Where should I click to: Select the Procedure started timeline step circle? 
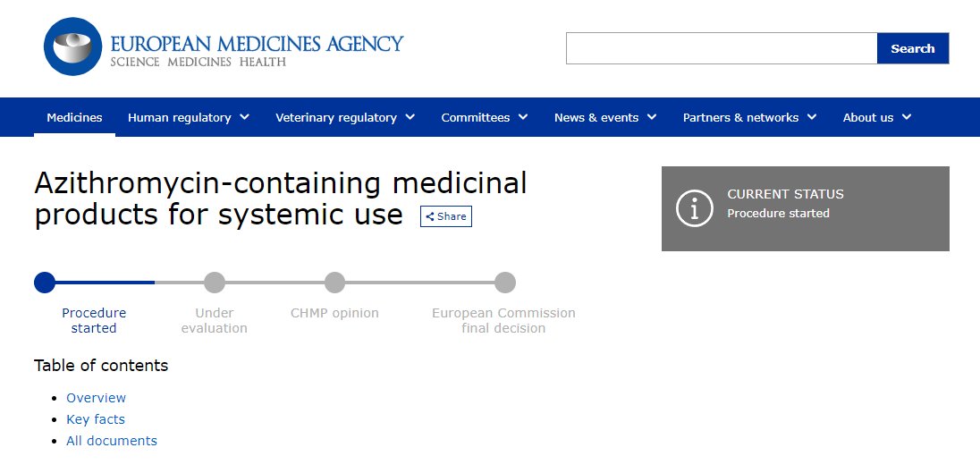point(45,283)
